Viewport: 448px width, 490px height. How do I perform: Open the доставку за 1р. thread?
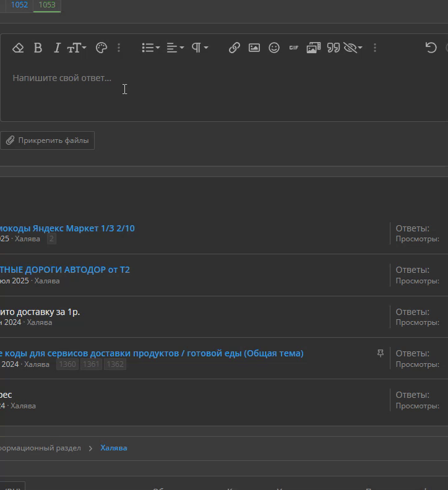coord(40,312)
